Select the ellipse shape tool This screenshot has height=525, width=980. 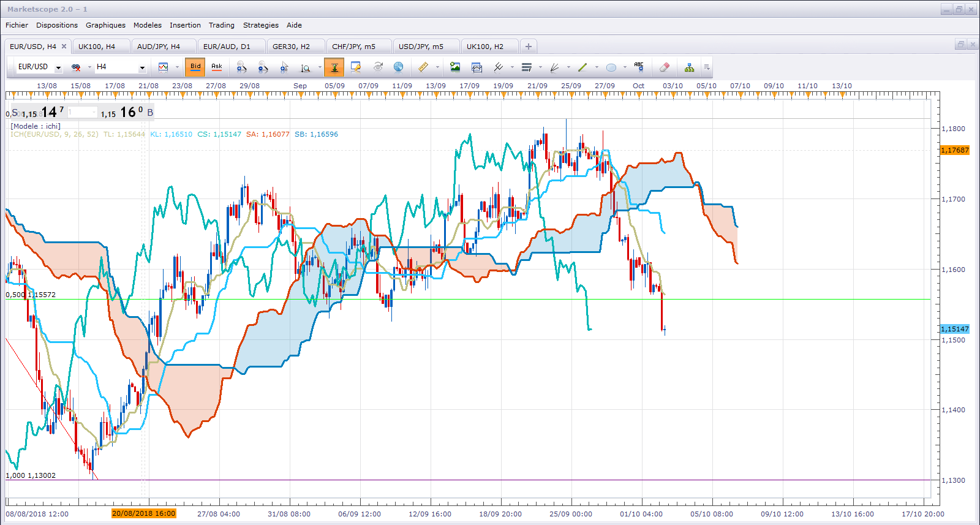(611, 67)
